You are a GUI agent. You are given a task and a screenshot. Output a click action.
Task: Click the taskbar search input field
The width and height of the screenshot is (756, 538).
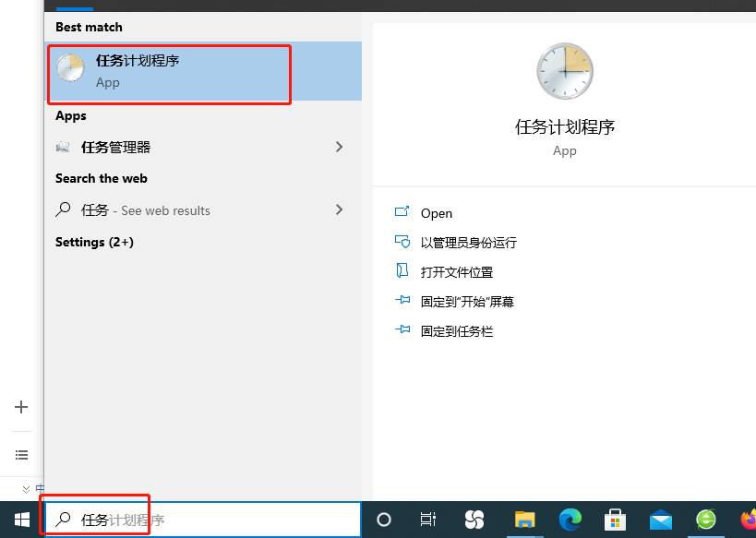(202, 520)
